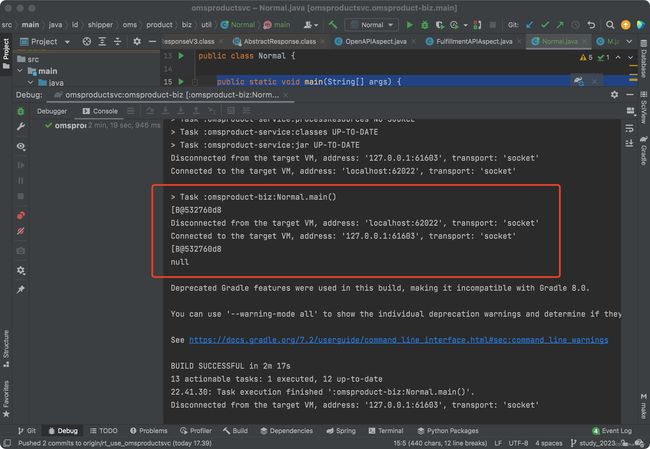Modify run configuration with the wrench icon
This screenshot has width=650, height=449.
[x=21, y=126]
